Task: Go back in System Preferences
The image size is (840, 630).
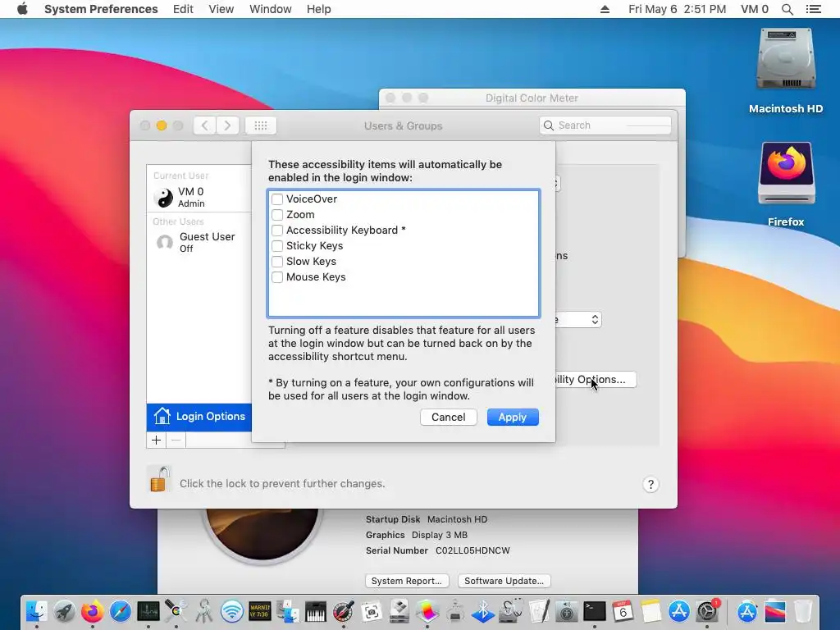Action: click(204, 126)
